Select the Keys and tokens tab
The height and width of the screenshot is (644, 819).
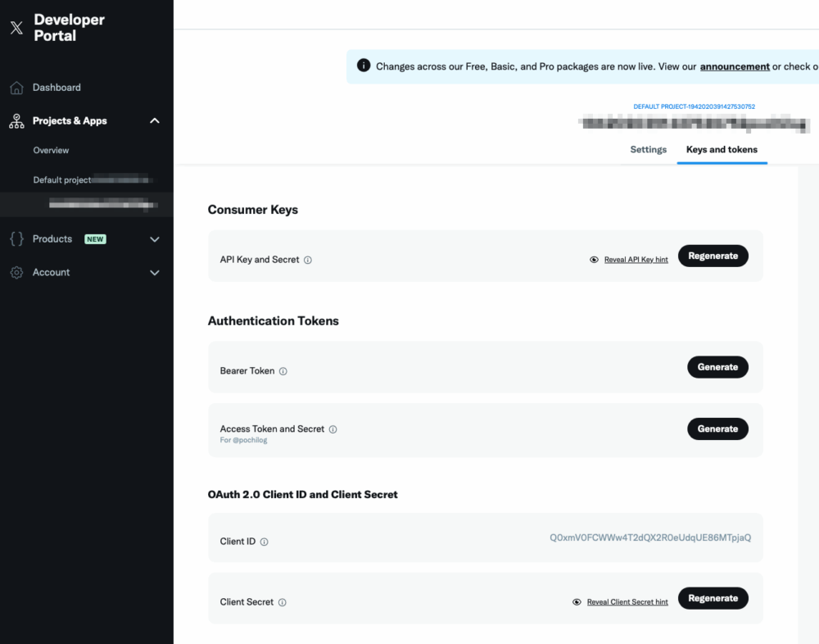(x=722, y=150)
